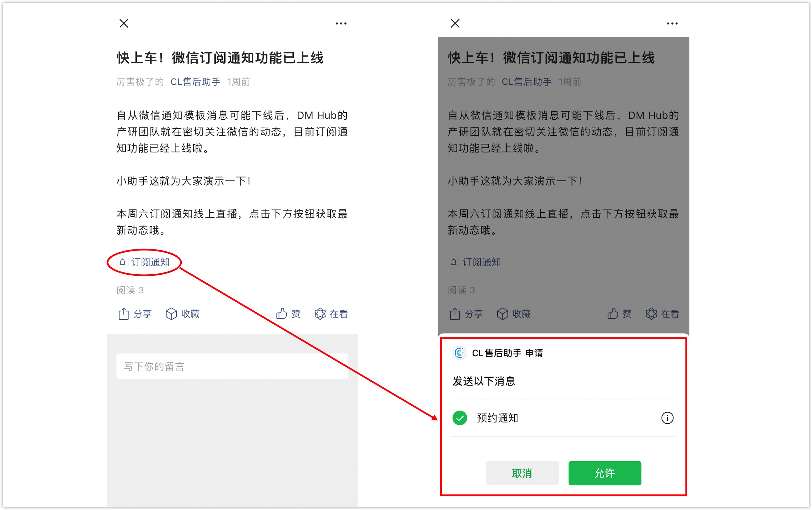This screenshot has height=510, width=812.
Task: Click 阅读 3 read count in left article
Action: [130, 290]
